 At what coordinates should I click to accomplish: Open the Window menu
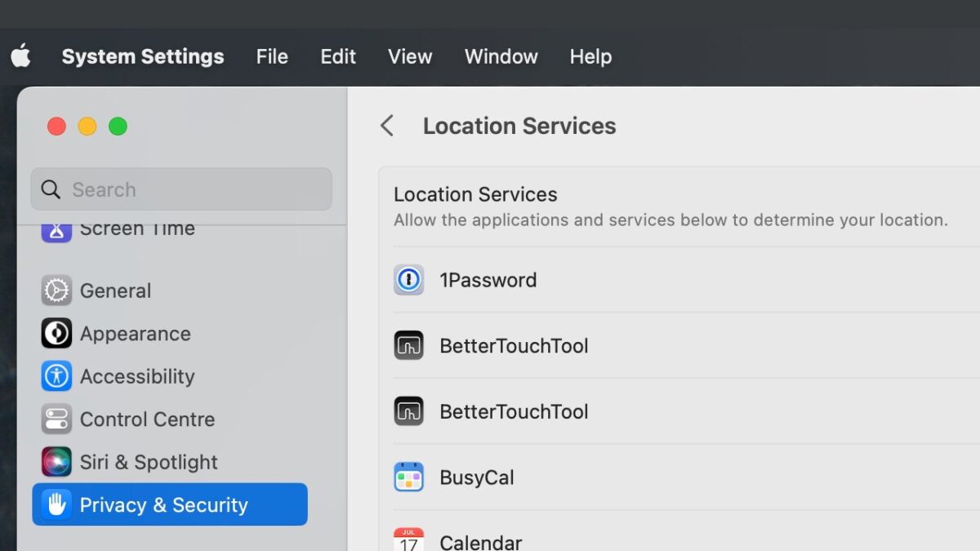tap(501, 56)
